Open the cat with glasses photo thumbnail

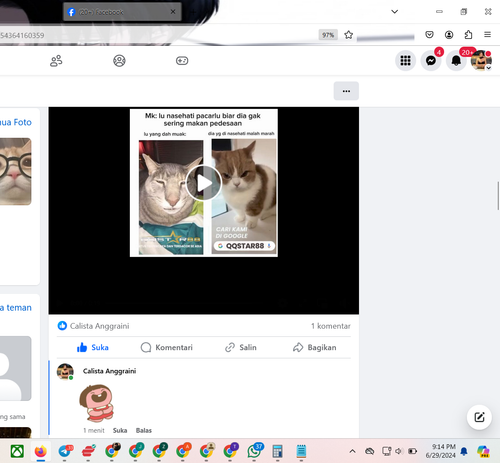(16, 171)
